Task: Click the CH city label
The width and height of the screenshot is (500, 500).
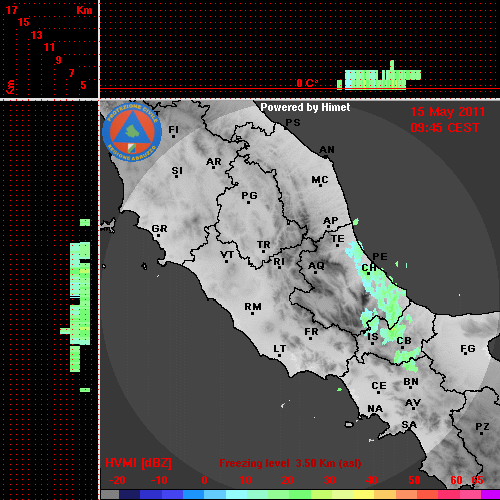Action: pyautogui.click(x=369, y=268)
